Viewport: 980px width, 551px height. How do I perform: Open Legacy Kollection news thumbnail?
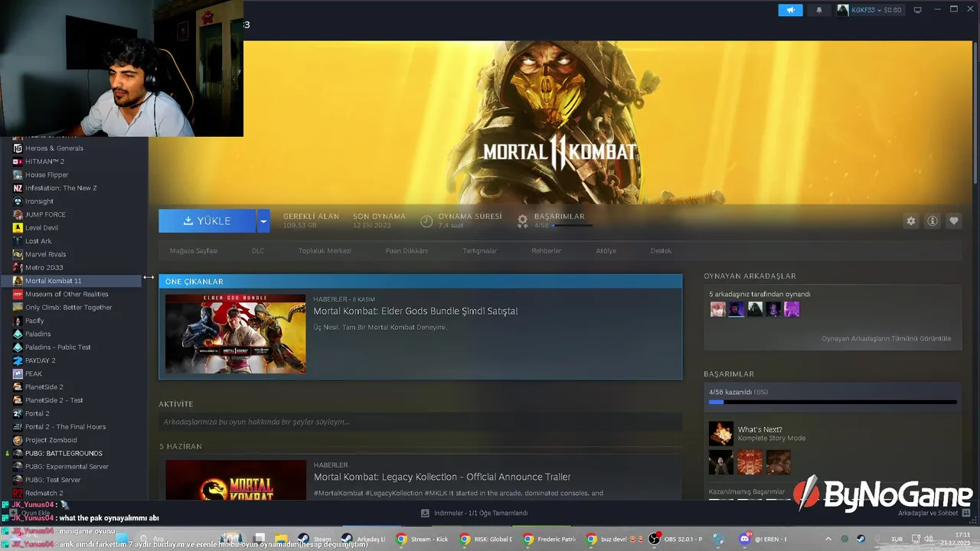pos(235,481)
